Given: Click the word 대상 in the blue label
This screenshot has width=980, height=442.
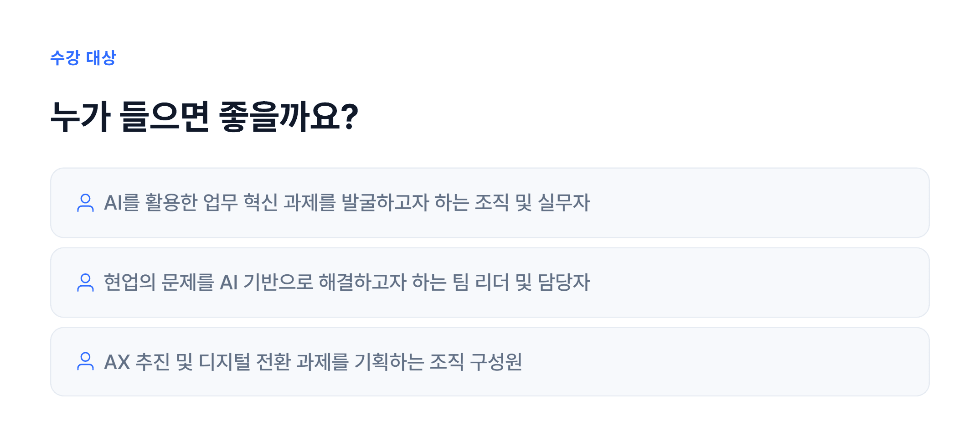Looking at the screenshot, I should 101,58.
